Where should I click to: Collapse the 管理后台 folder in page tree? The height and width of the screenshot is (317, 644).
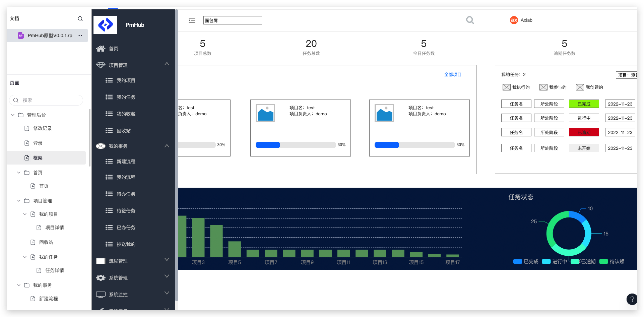click(13, 115)
